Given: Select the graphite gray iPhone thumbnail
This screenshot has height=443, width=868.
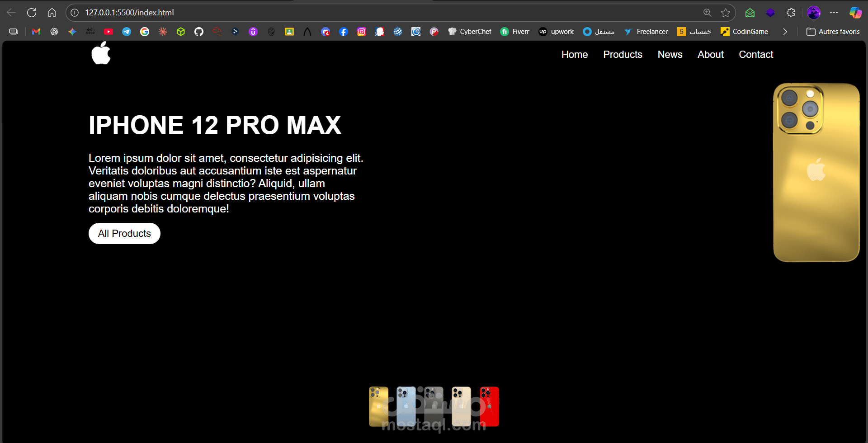Looking at the screenshot, I should 434,406.
